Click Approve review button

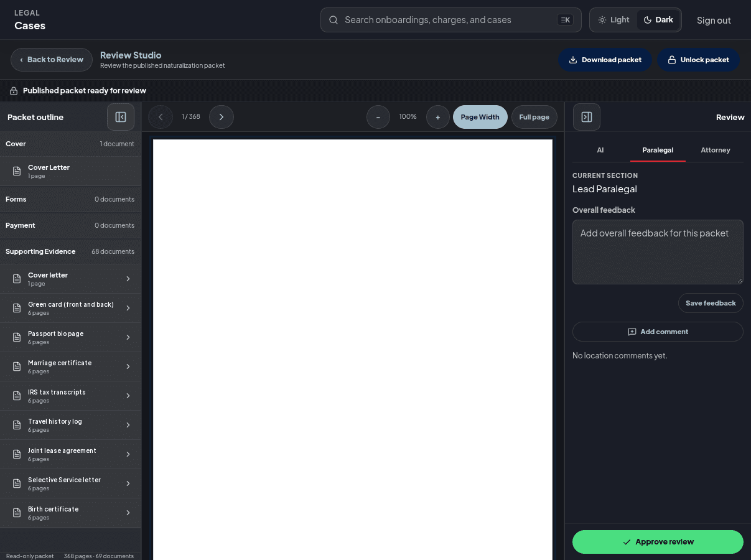658,542
